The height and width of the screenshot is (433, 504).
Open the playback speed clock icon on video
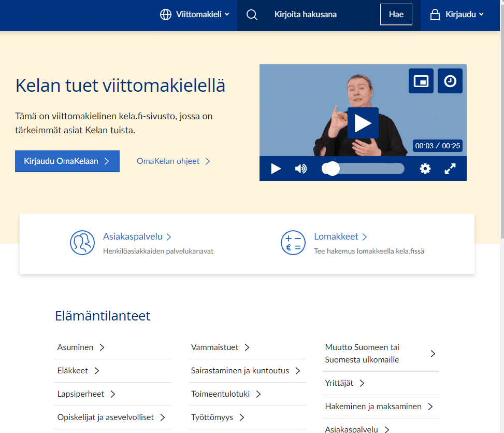coord(450,81)
